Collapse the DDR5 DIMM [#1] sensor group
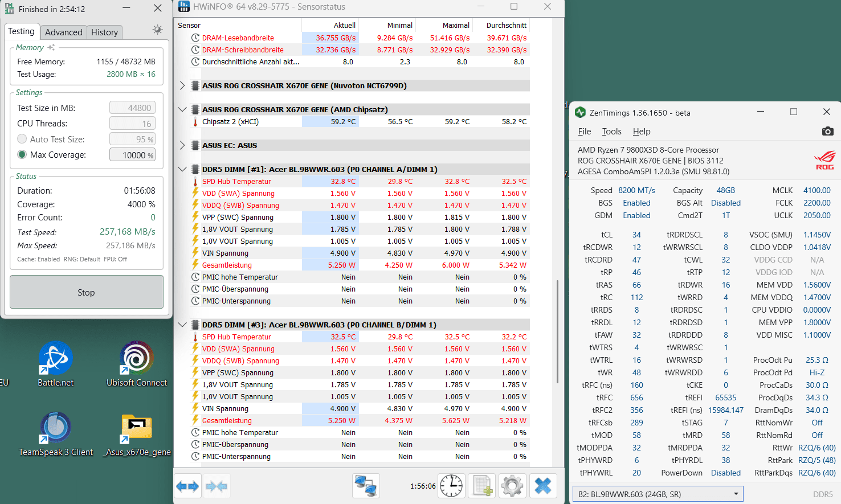 182,169
